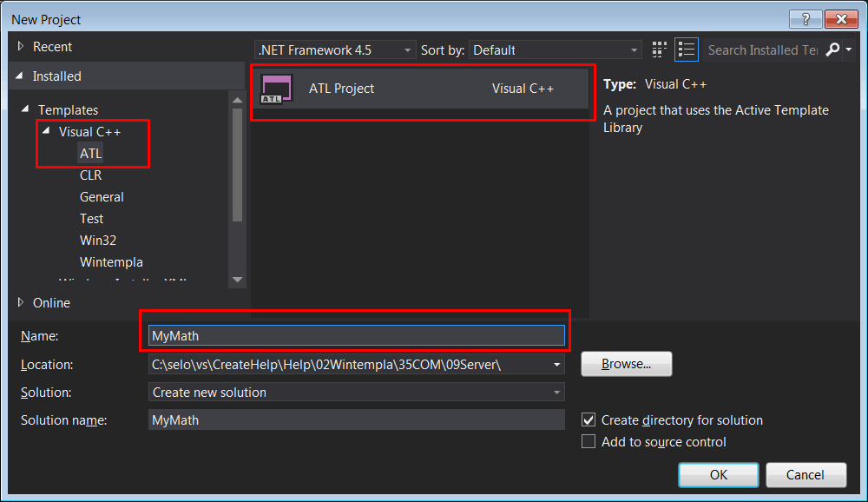Click the Solution name field
This screenshot has height=502, width=868.
coord(357,420)
